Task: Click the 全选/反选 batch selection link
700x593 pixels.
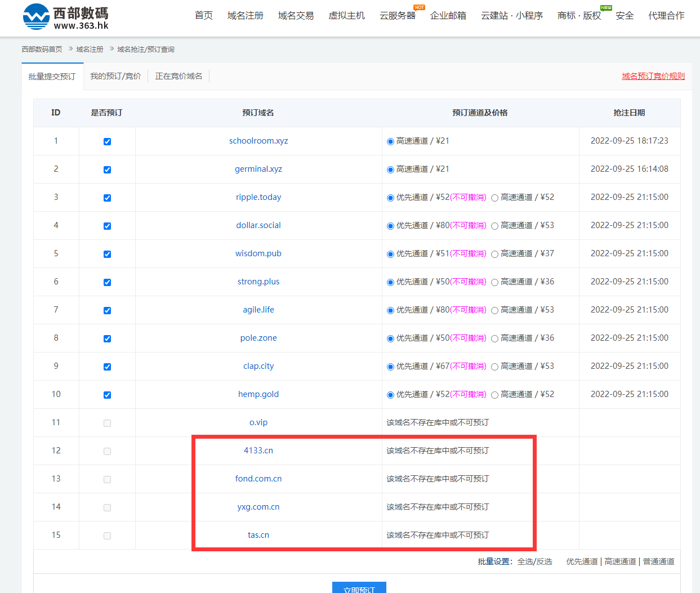Action: (x=534, y=561)
